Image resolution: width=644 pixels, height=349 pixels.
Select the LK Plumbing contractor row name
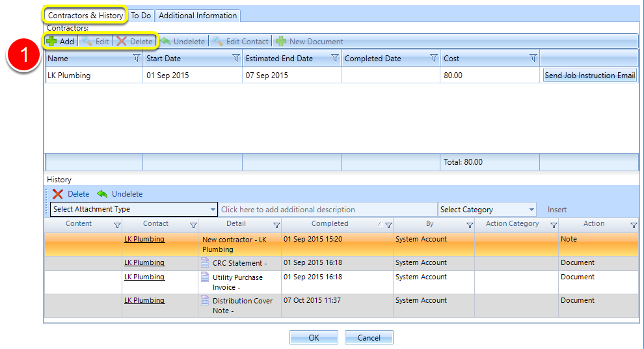click(x=69, y=76)
